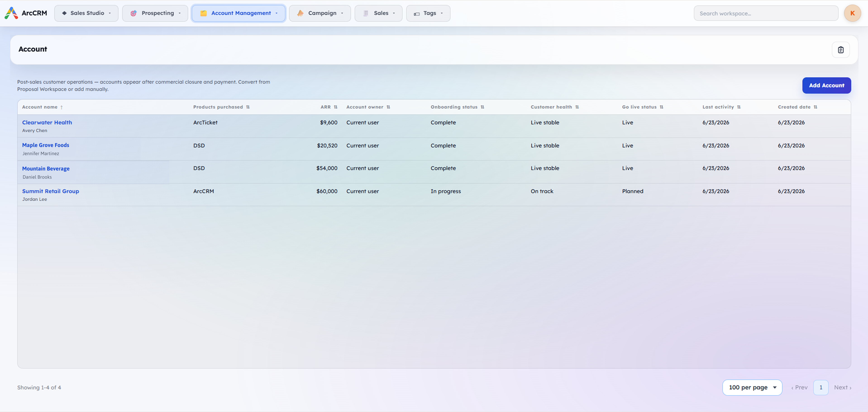Click the Campaign megaphone icon

point(300,13)
